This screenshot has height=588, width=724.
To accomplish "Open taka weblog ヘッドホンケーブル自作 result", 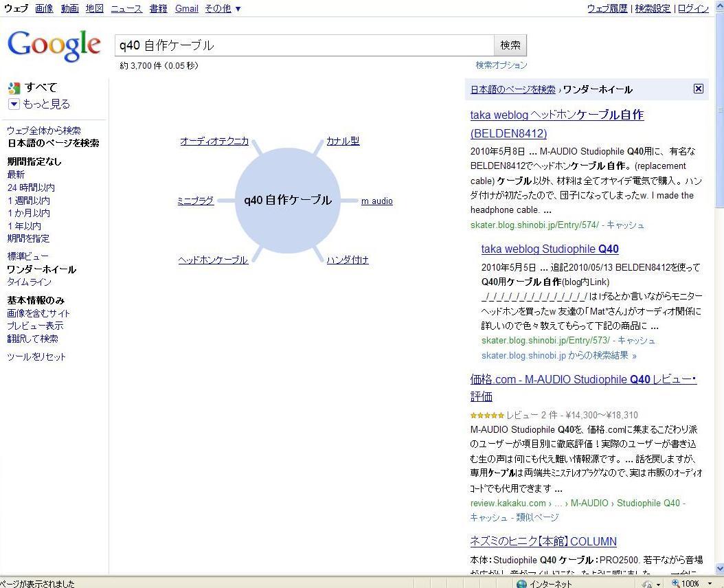I will click(557, 124).
